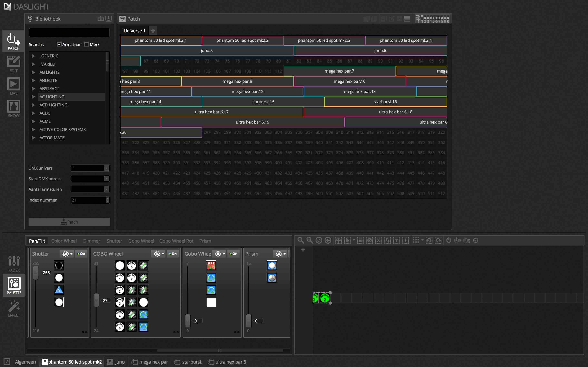
Task: Click the GOBO Wheel fader handle
Action: 96,300
